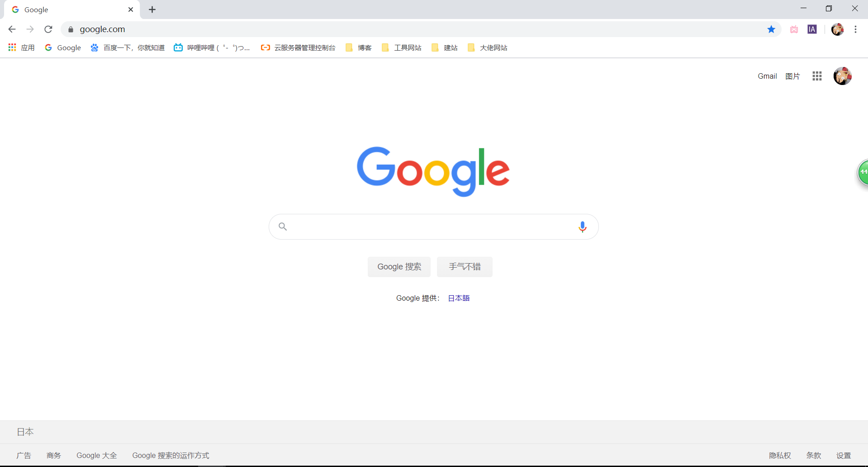Click the Google 搜索 button

tap(399, 267)
